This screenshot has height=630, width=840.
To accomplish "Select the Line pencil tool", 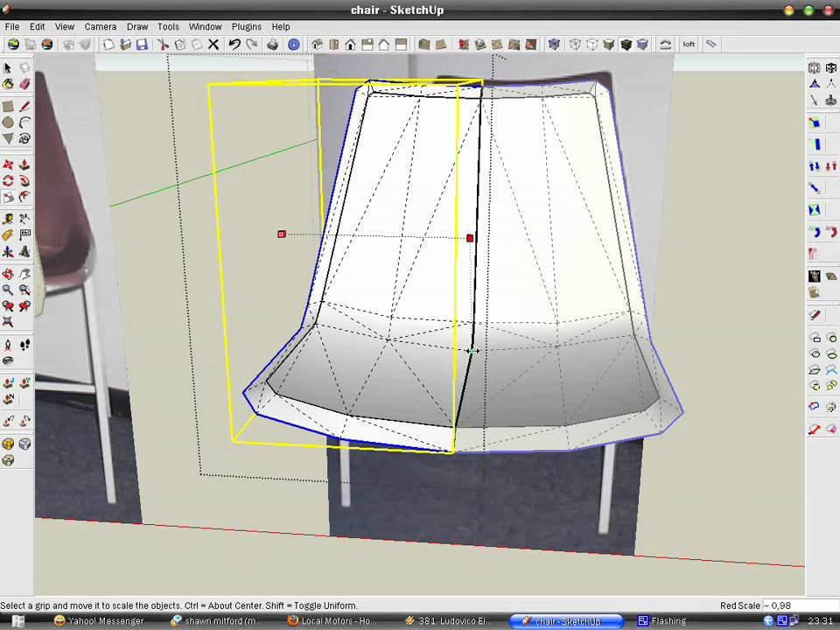I will pyautogui.click(x=24, y=107).
